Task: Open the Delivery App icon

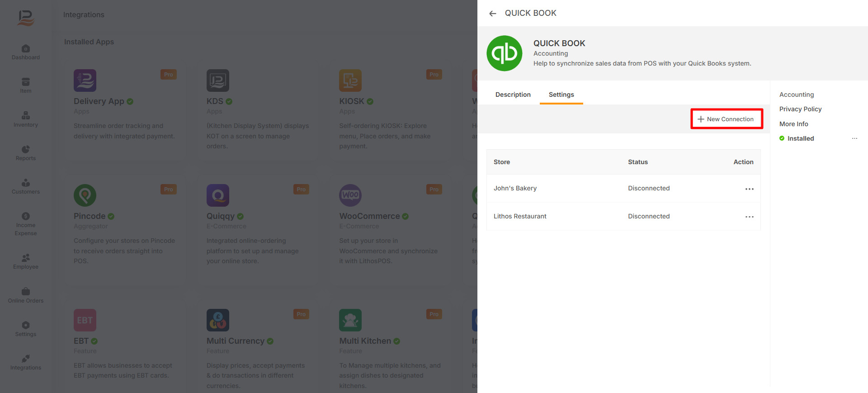Action: 85,80
